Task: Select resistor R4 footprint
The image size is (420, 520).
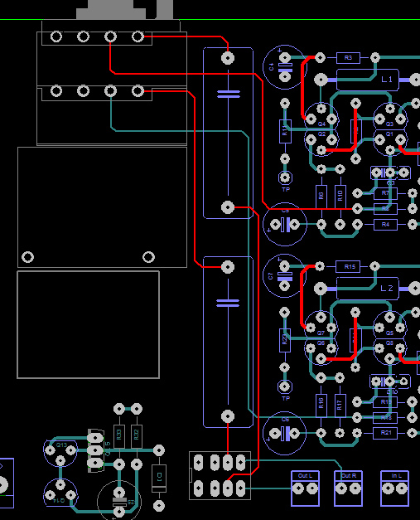Action: pos(385,225)
